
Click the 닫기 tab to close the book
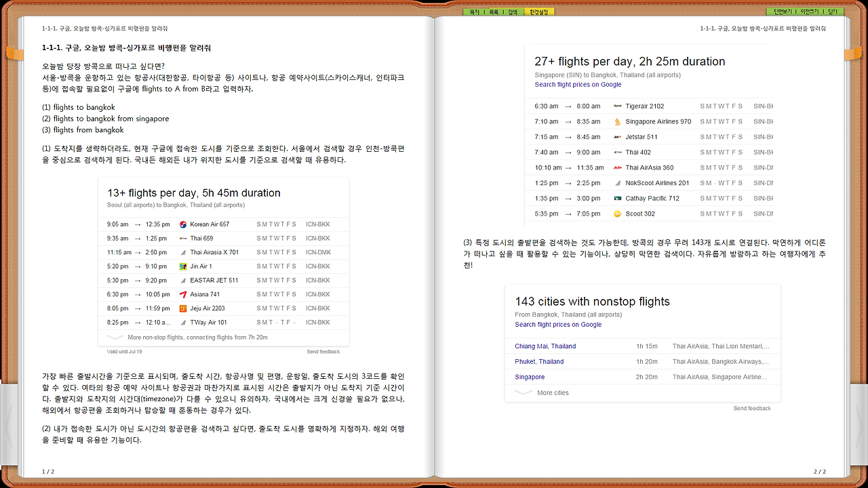click(x=833, y=12)
